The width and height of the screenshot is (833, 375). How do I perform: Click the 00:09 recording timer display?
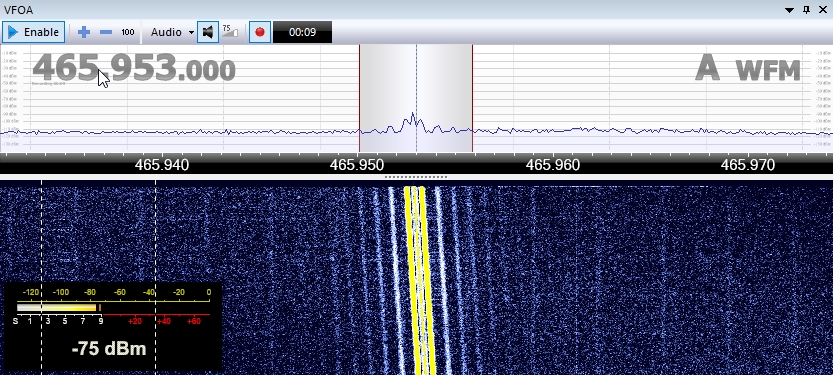(x=302, y=32)
